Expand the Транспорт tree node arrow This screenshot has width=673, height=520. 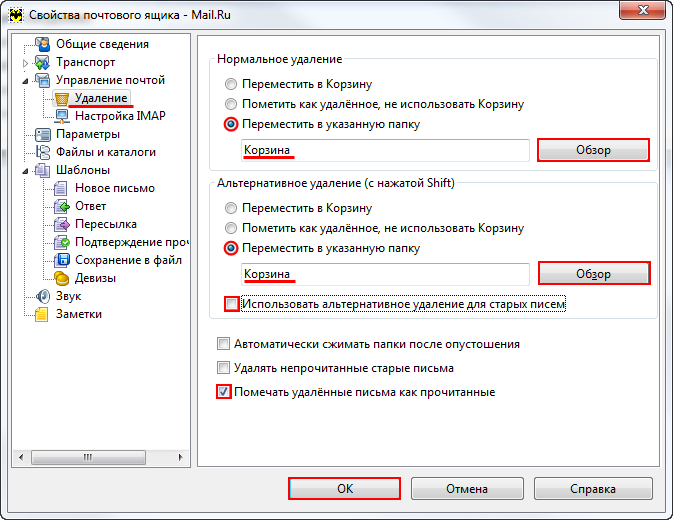25,63
